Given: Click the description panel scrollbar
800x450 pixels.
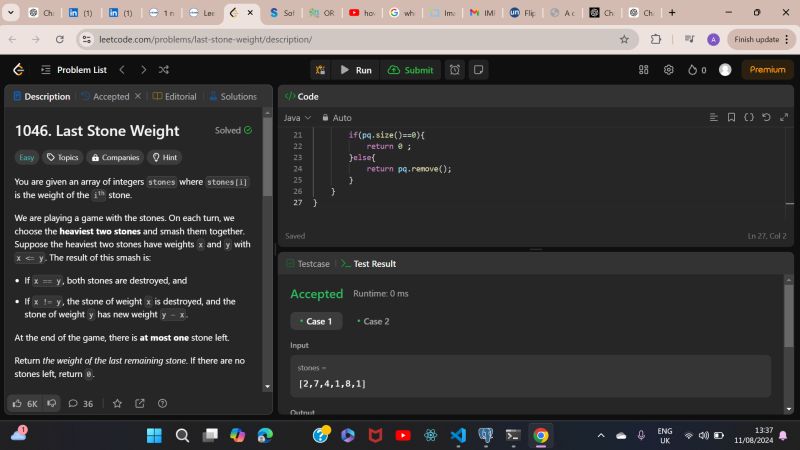Looking at the screenshot, I should 267,156.
